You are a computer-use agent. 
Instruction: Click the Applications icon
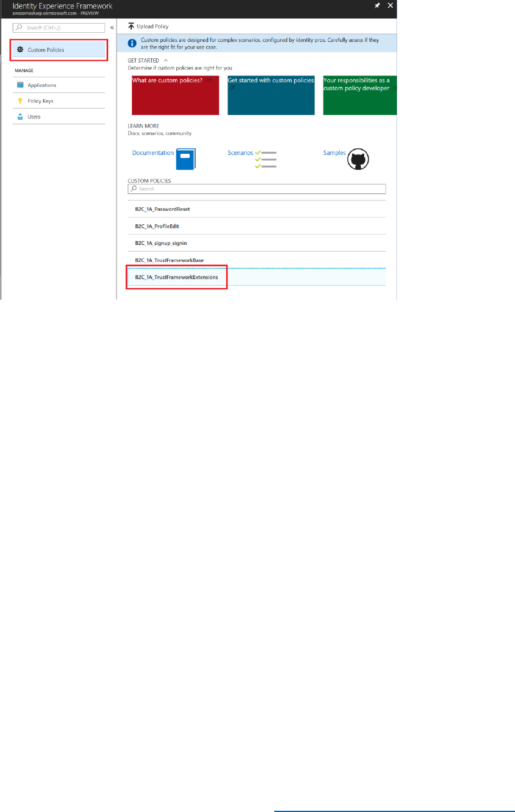click(20, 85)
